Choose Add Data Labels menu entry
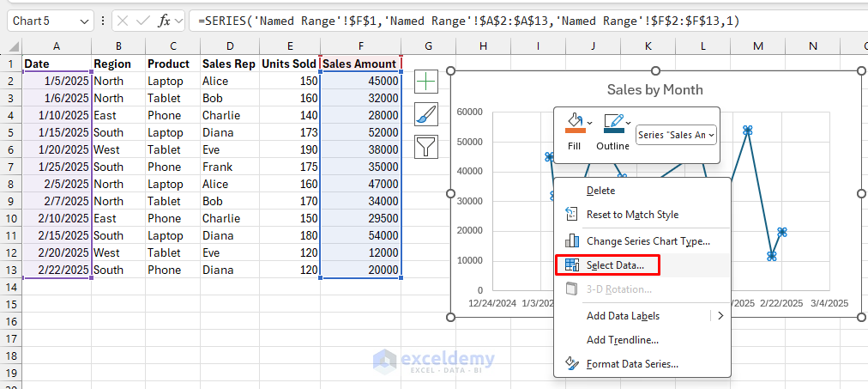This screenshot has width=868, height=389. (x=623, y=316)
